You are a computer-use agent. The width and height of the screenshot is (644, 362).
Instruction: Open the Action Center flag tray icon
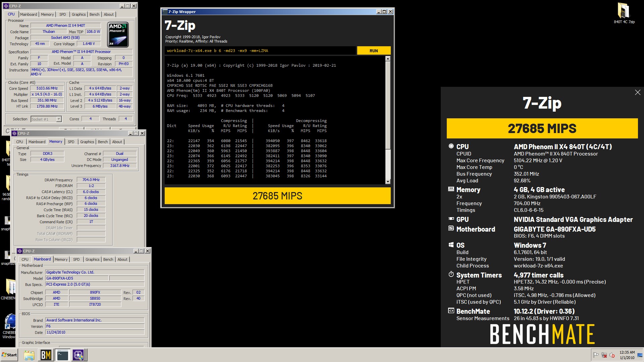[x=596, y=355]
